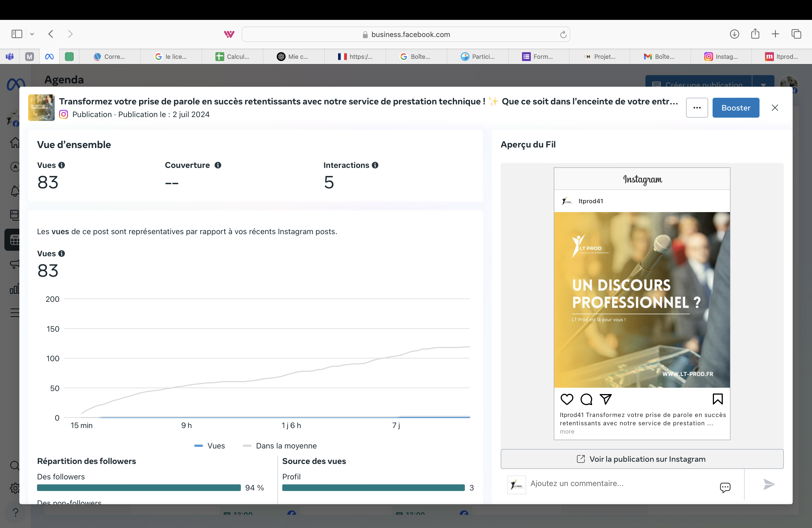Click the heart like icon in preview

click(567, 399)
